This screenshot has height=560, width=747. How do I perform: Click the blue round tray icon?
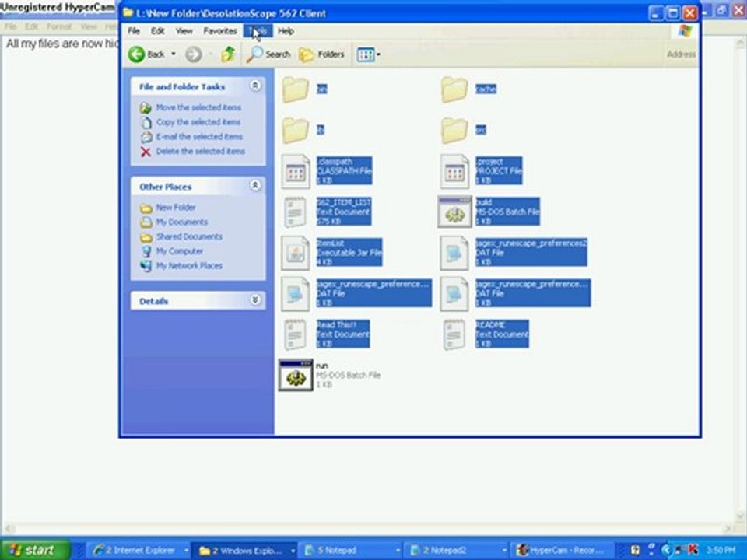tap(666, 551)
